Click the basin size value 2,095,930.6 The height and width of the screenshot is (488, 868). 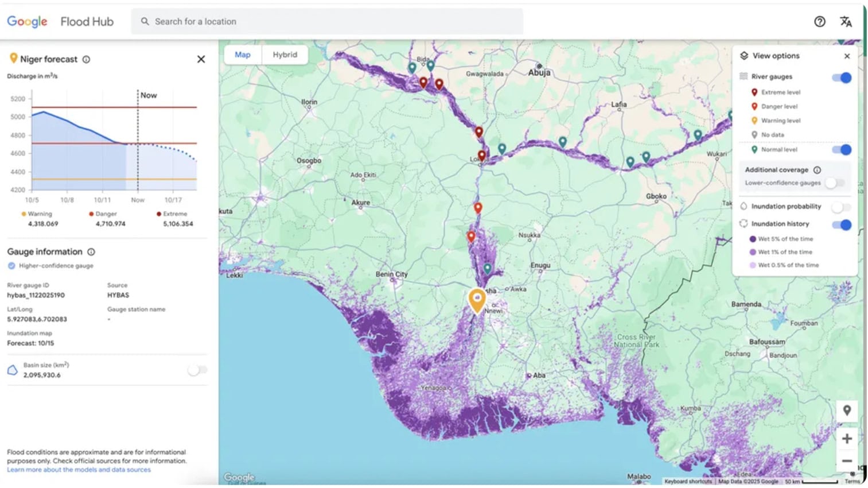42,375
